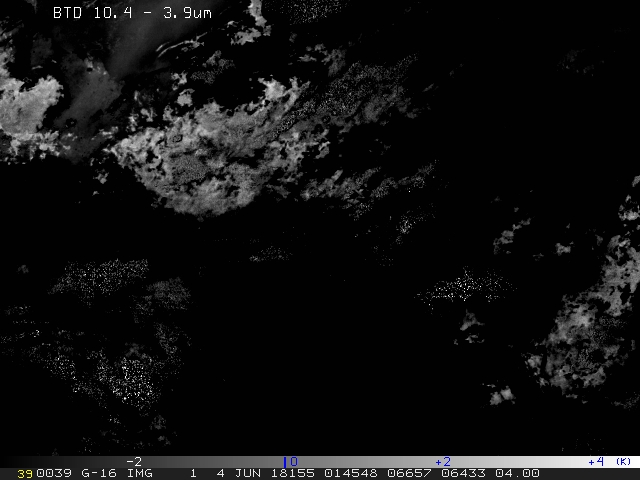Click the -2 mark on the grayscale color bar

click(x=134, y=461)
